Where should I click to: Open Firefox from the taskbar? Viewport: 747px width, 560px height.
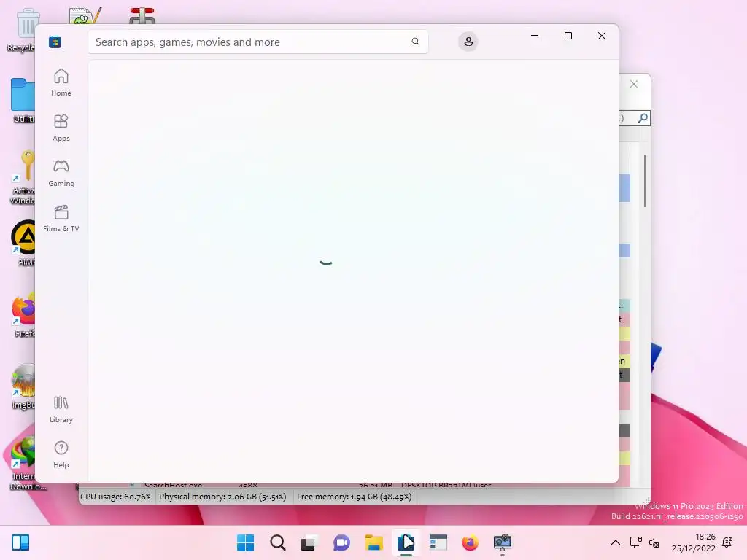[x=471, y=542]
